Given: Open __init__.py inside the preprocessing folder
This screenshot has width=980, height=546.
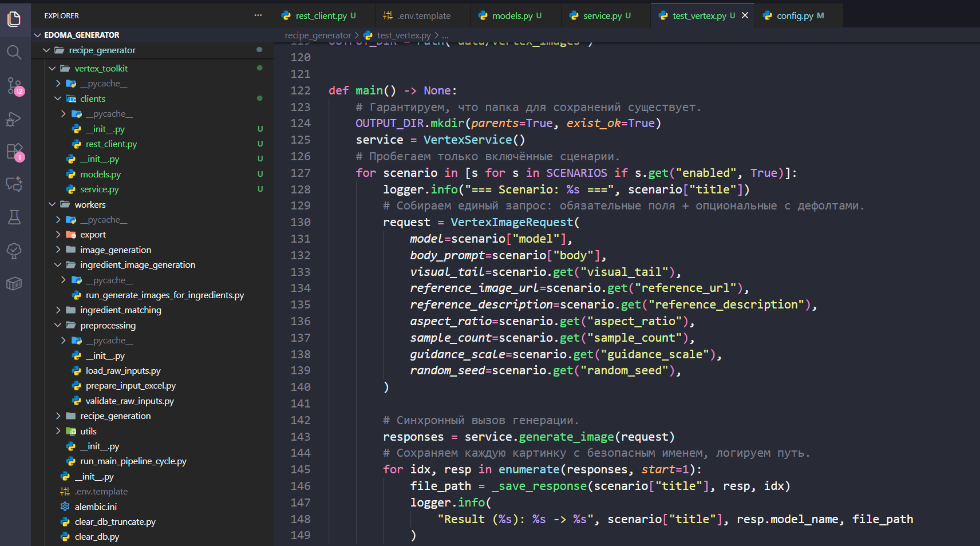Looking at the screenshot, I should pos(105,356).
